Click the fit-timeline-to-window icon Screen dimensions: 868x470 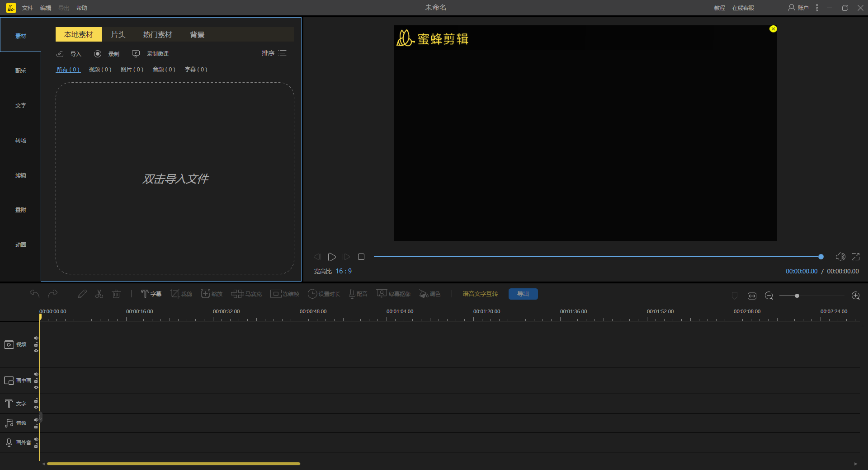click(x=752, y=296)
